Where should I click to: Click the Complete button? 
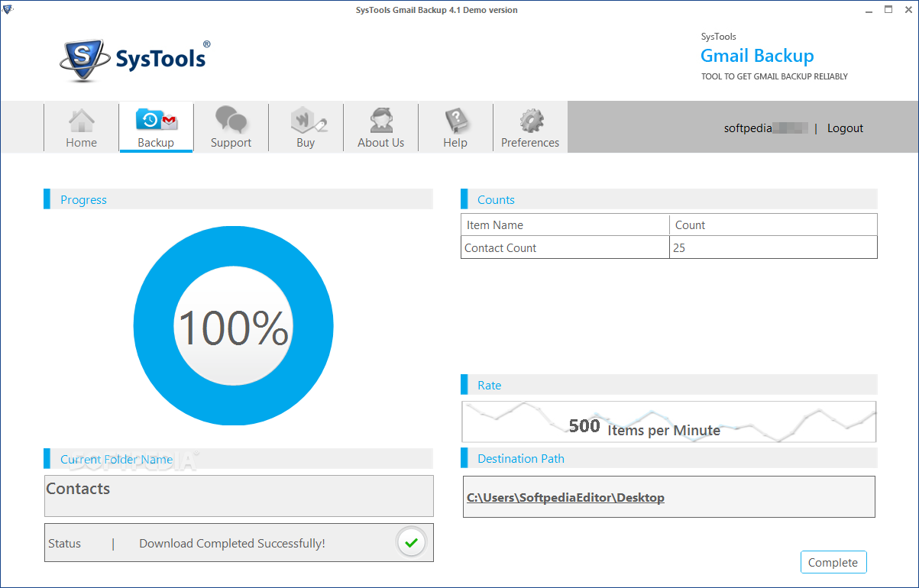coord(833,562)
